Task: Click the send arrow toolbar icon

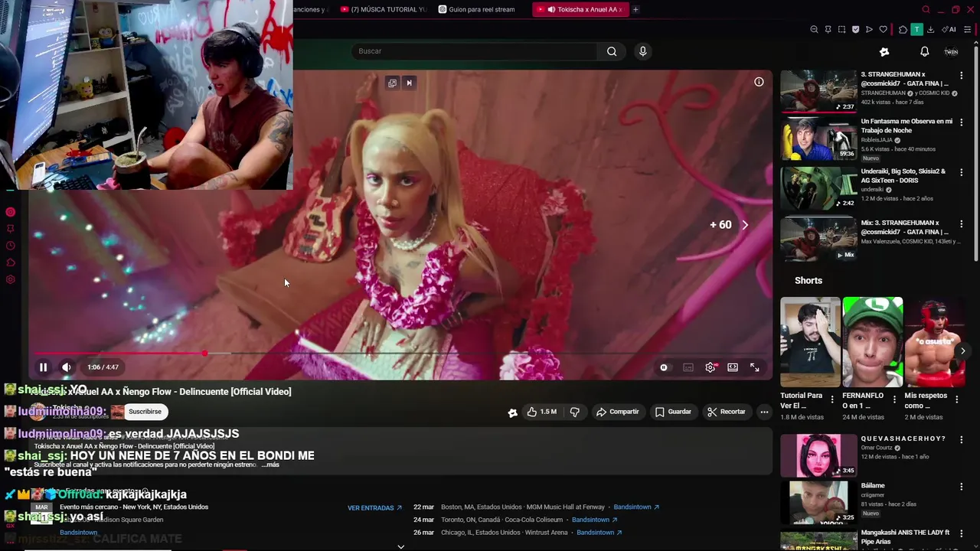Action: click(x=869, y=30)
